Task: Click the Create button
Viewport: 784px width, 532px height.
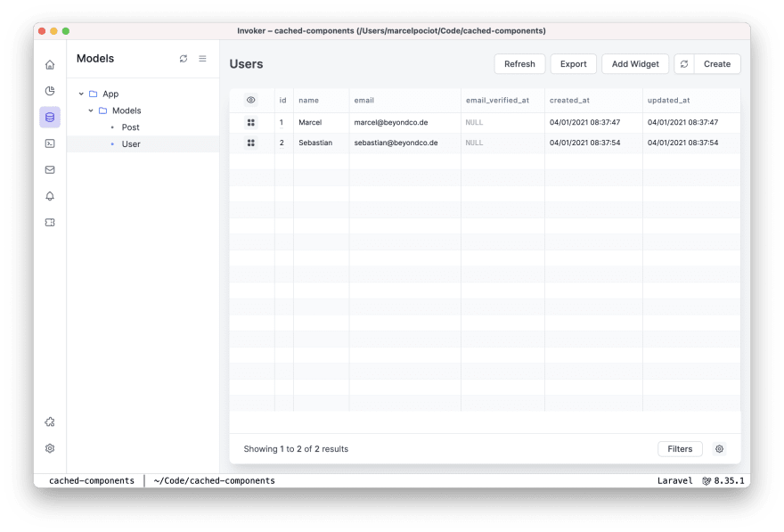Action: tap(717, 64)
